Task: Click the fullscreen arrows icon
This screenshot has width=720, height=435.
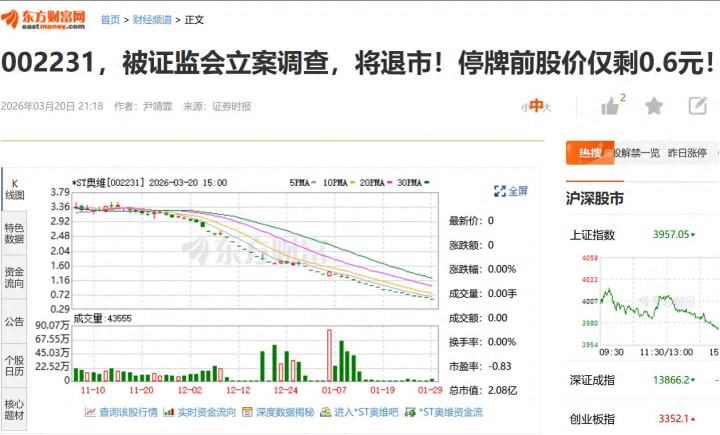Action: 500,191
